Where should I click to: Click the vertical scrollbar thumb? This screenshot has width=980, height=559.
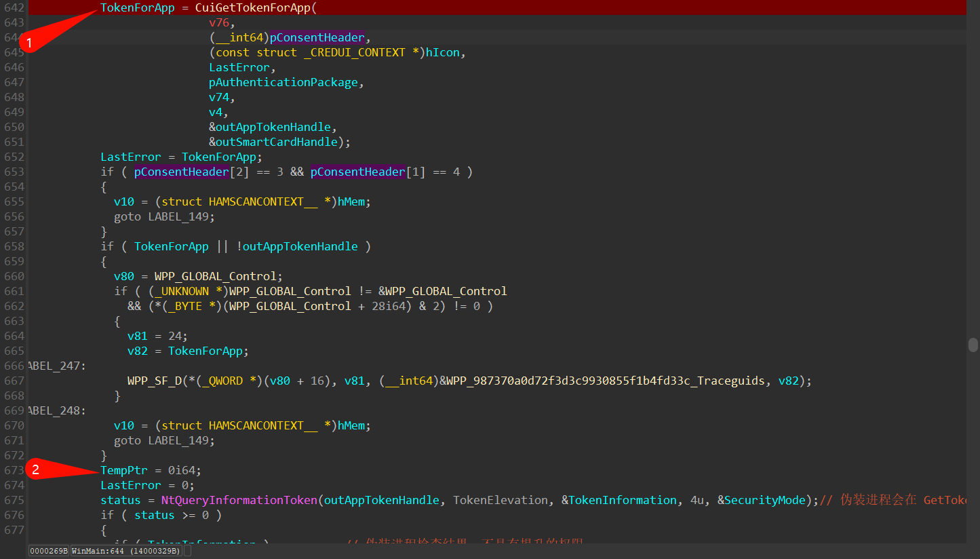[973, 345]
